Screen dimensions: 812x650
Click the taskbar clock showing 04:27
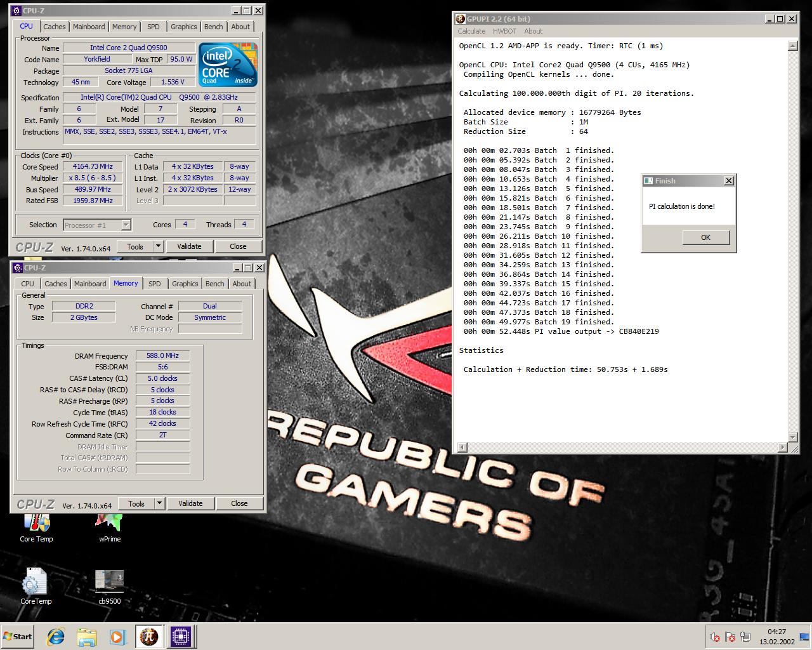776,636
